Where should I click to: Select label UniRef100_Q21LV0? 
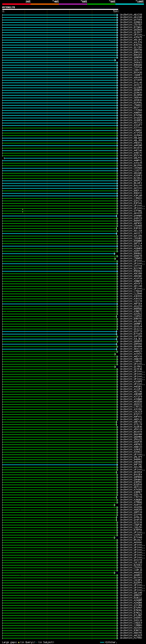(131, 60)
